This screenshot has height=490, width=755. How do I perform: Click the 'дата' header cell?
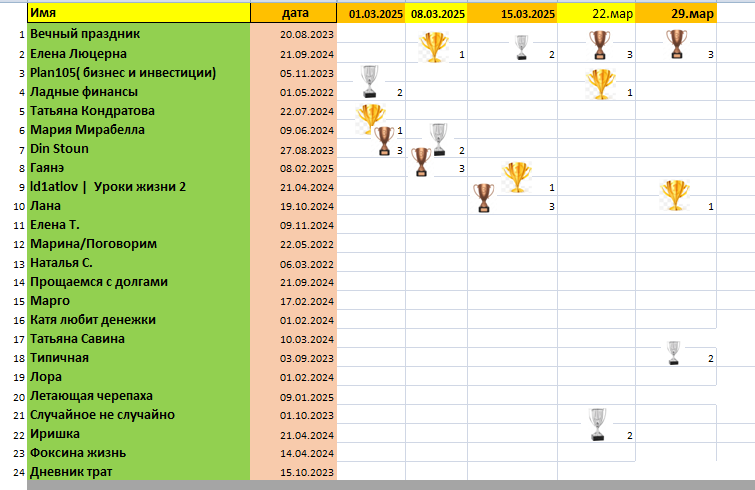point(294,13)
